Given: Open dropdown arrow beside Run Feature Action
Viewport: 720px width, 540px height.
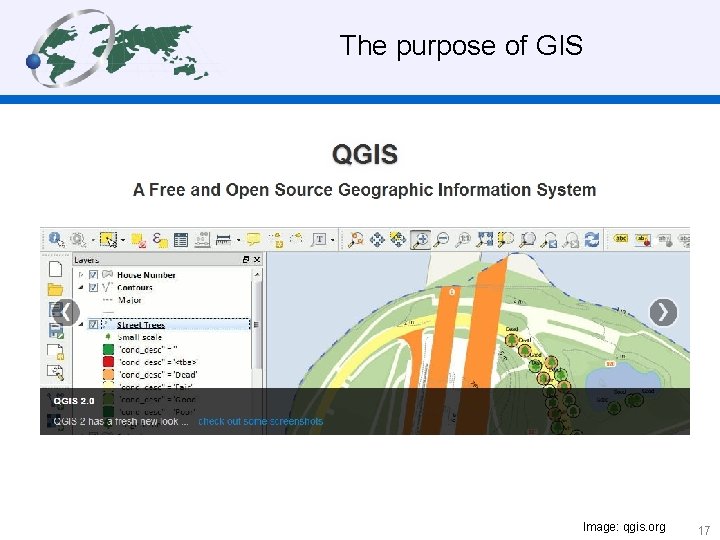Looking at the screenshot, I should click(x=93, y=240).
